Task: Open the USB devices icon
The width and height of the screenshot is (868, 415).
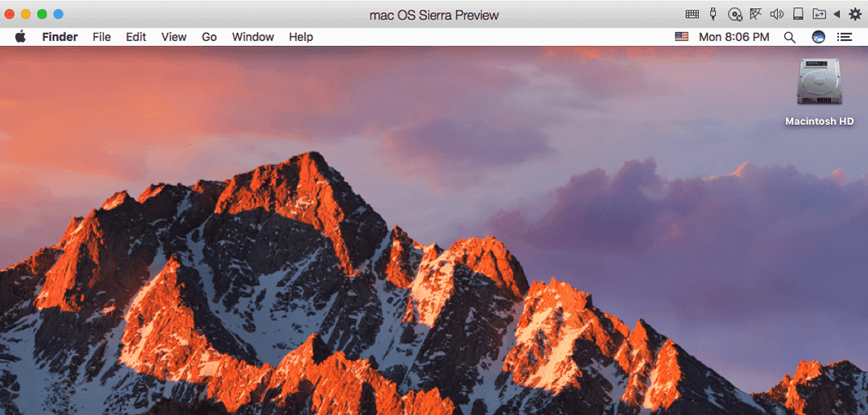Action: (x=713, y=14)
